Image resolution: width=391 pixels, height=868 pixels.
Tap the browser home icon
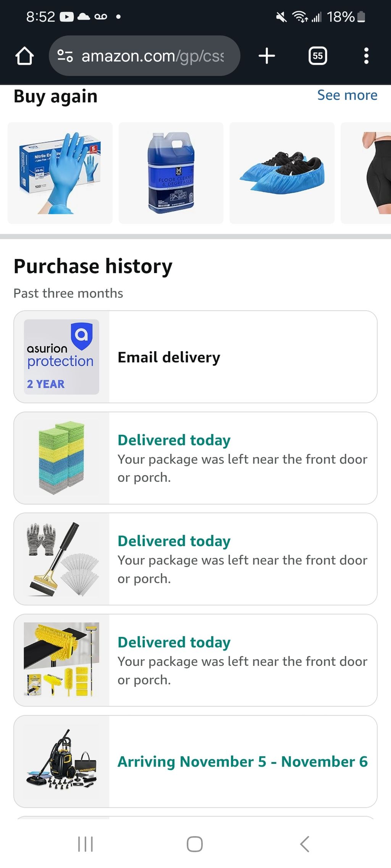click(x=24, y=56)
